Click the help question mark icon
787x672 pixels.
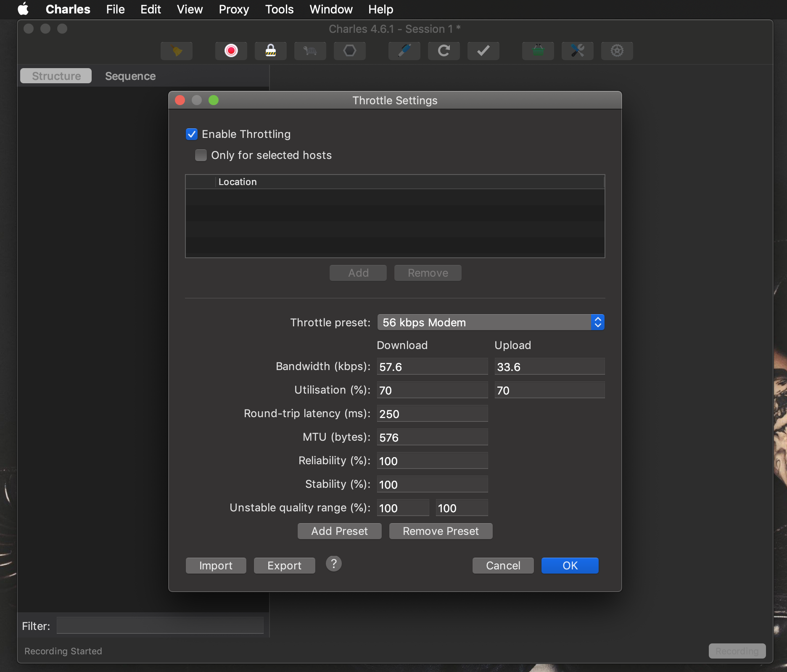click(333, 564)
